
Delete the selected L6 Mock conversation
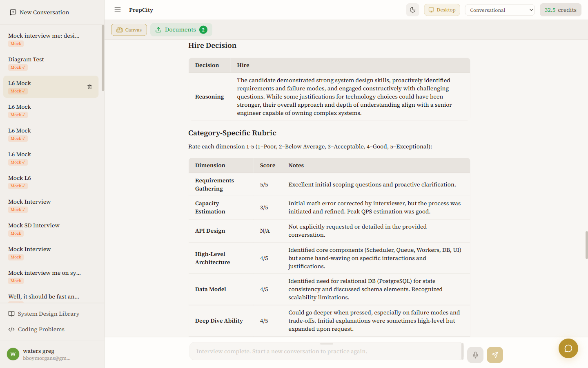89,87
